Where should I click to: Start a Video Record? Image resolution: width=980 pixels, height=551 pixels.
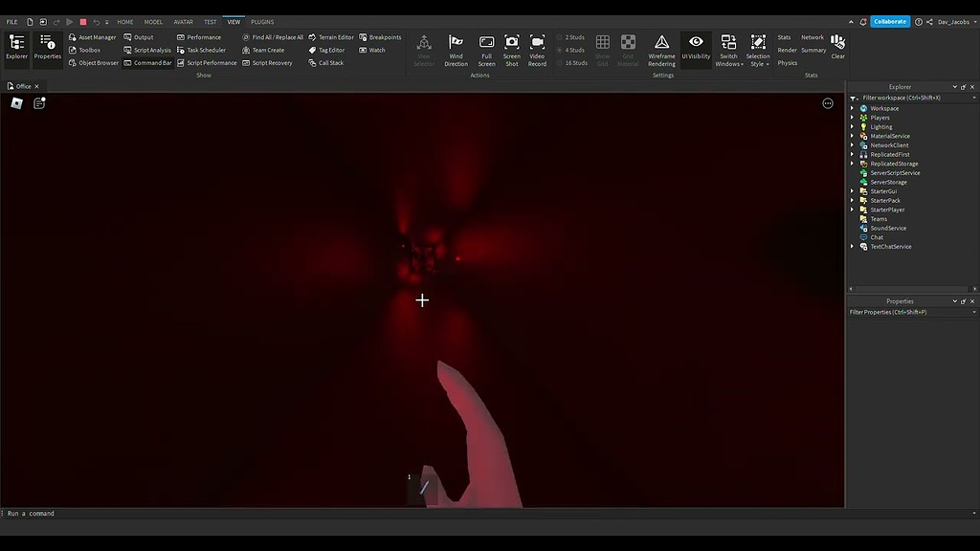click(x=537, y=46)
